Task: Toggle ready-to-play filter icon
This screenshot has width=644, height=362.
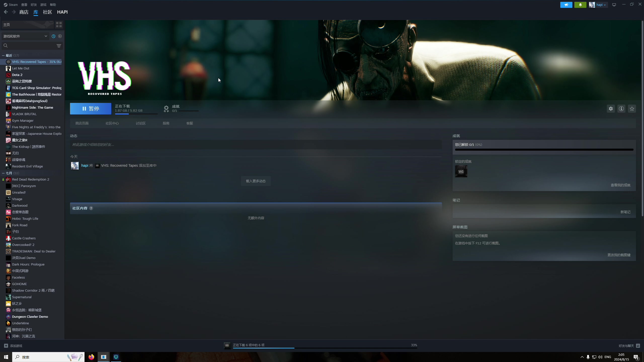Action: [60, 36]
